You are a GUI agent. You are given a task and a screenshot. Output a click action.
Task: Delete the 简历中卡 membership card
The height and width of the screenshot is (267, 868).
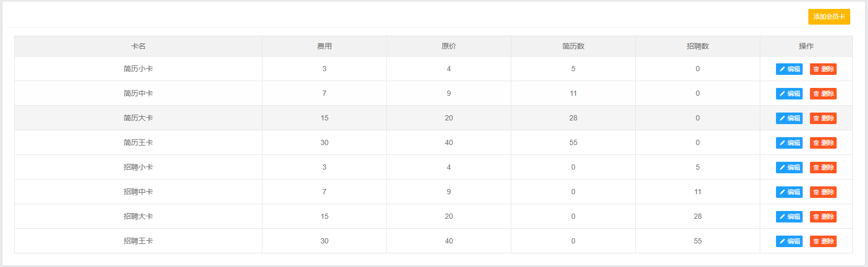pyautogui.click(x=823, y=94)
